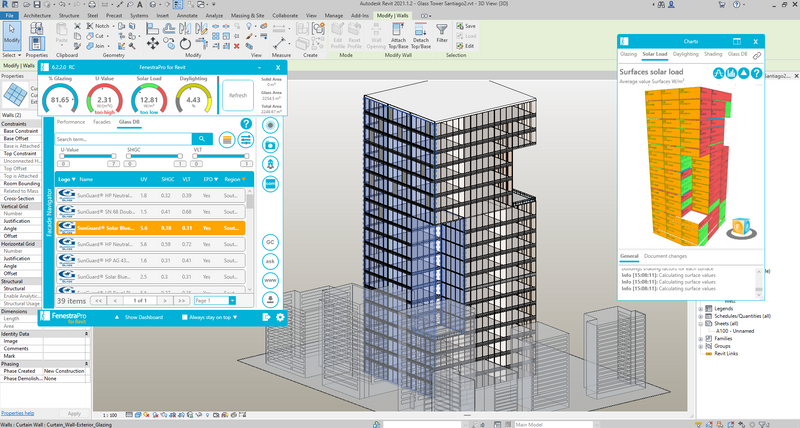Click the Move tool in Modify panel

click(x=153, y=44)
